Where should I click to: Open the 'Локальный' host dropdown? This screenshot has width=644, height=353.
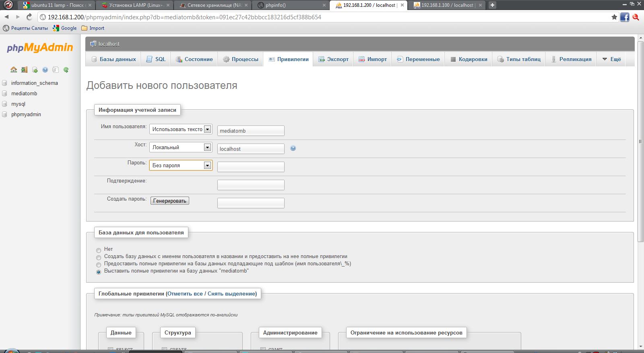tap(181, 147)
